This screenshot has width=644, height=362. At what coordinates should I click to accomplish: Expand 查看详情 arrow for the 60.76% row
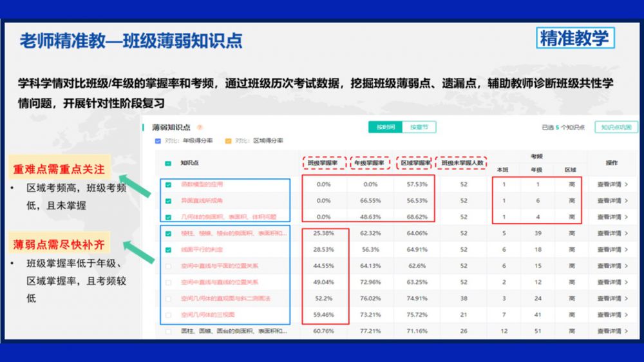coord(627,331)
